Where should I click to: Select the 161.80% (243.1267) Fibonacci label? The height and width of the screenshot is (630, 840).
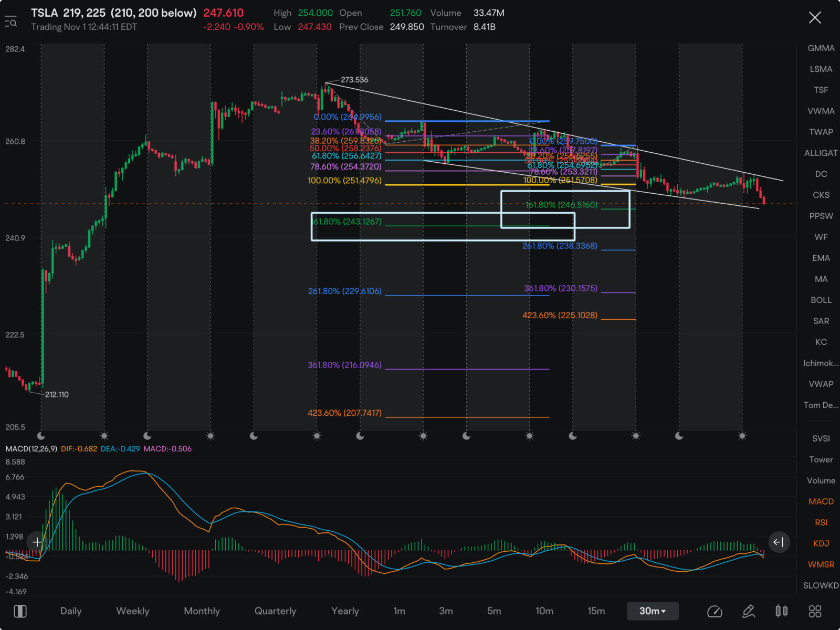(x=347, y=222)
